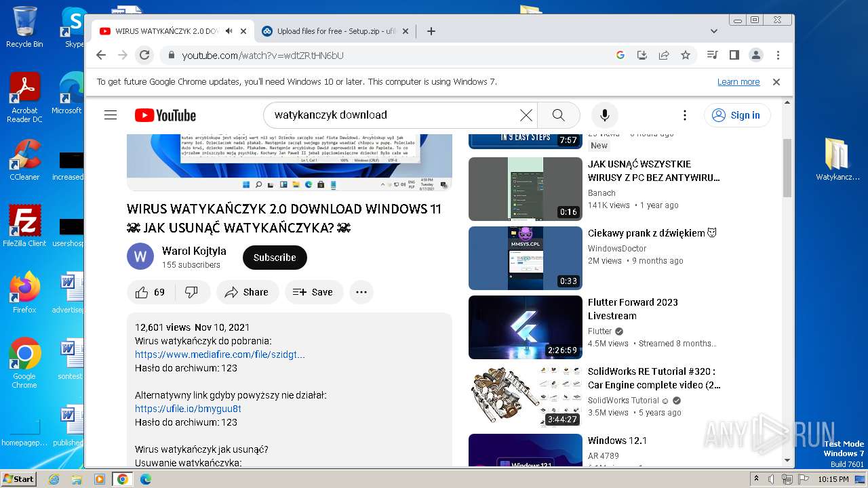
Task: Open Internet Explorer from the taskbar
Action: (54, 479)
